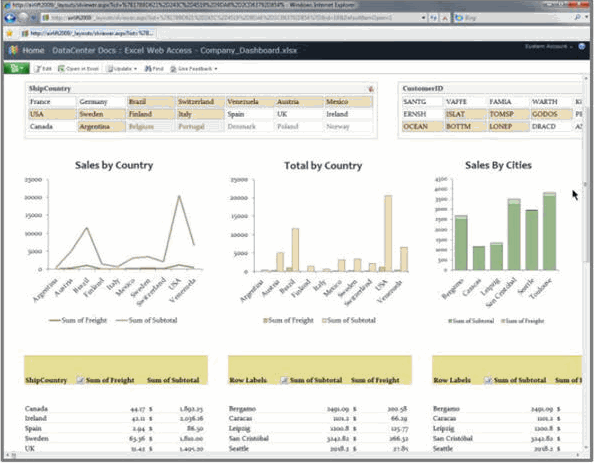The width and height of the screenshot is (594, 463).
Task: Click the horizontal scrollbar at page bottom
Action: coord(292,455)
